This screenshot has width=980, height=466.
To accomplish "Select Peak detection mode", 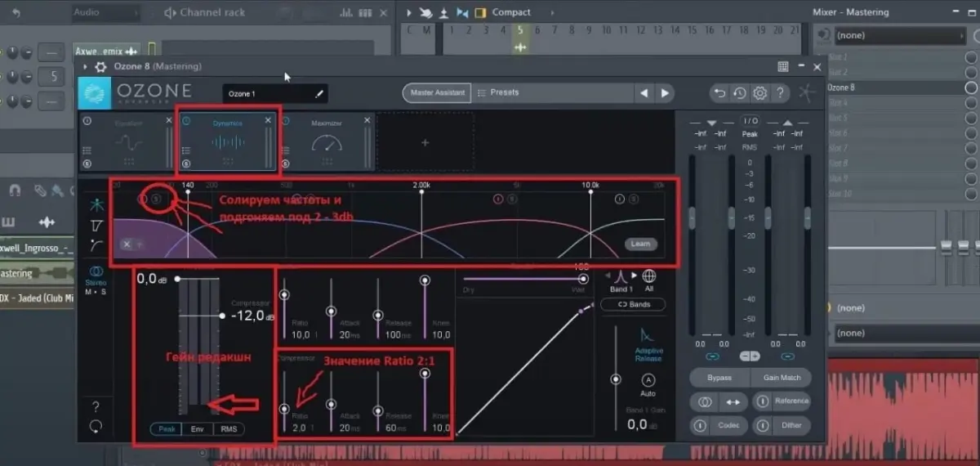I will 167,428.
